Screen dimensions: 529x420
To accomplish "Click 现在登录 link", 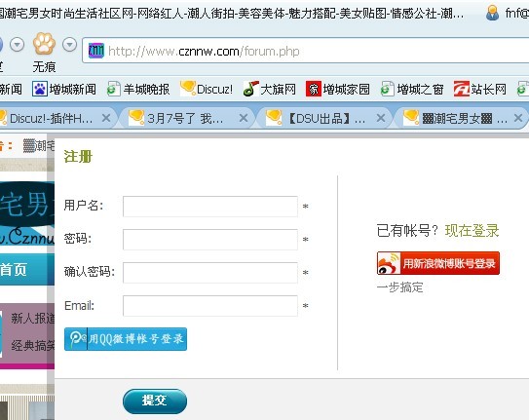I will click(x=472, y=231).
